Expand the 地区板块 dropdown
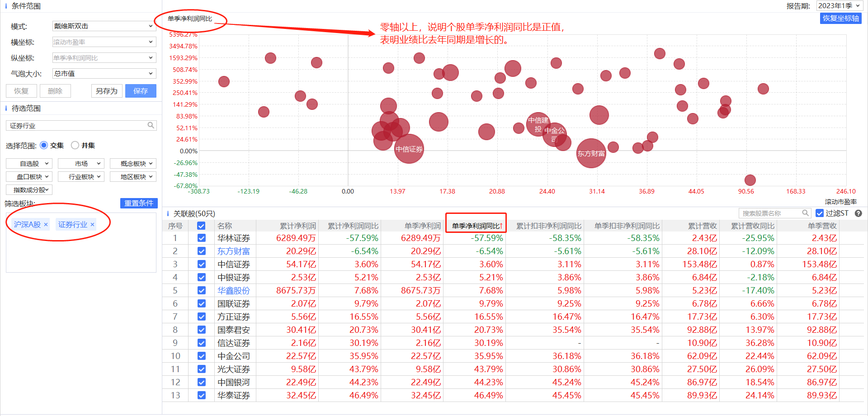 click(133, 176)
